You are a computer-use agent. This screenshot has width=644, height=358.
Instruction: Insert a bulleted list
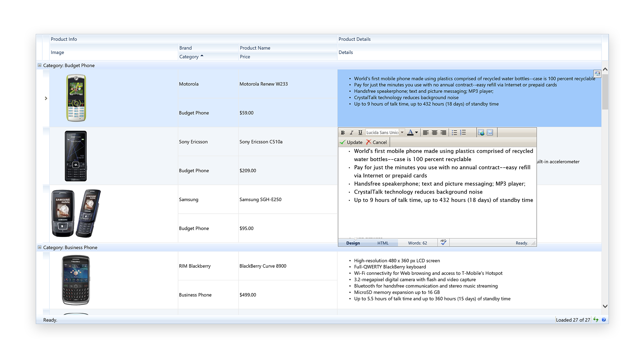pos(454,132)
